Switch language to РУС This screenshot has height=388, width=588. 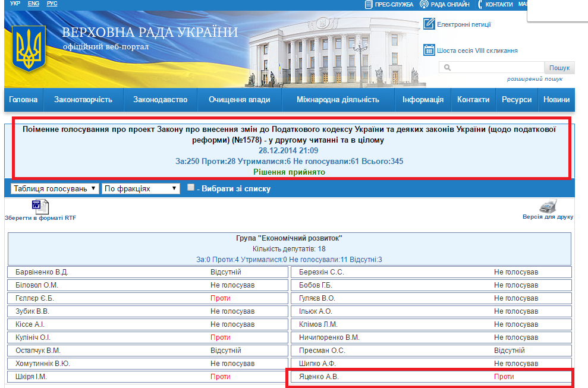(52, 4)
